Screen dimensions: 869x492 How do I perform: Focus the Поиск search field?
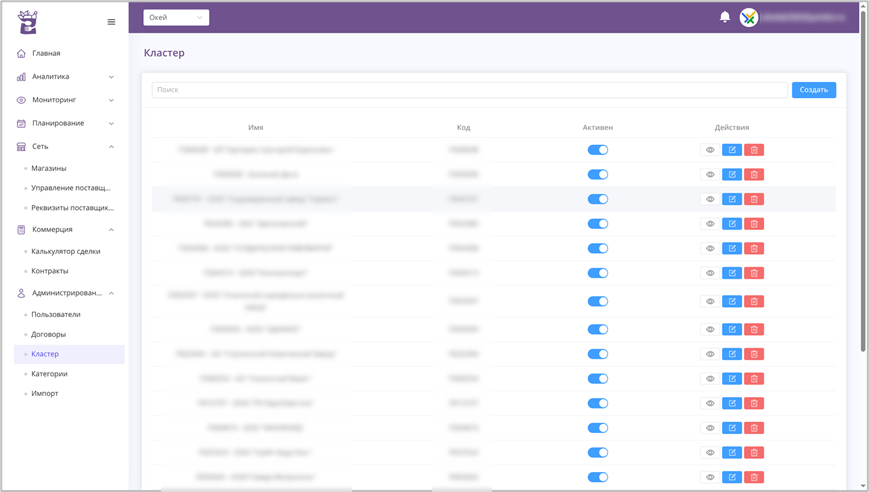pyautogui.click(x=469, y=90)
